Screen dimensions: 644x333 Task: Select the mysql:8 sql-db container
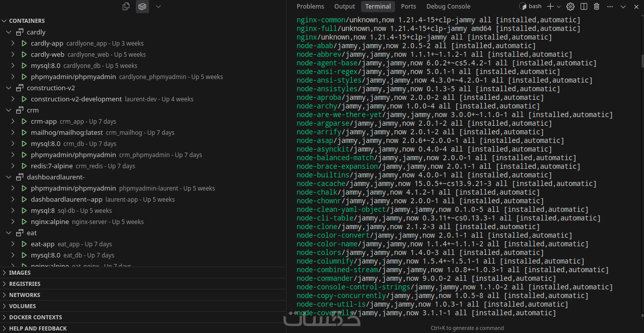(x=143, y=210)
